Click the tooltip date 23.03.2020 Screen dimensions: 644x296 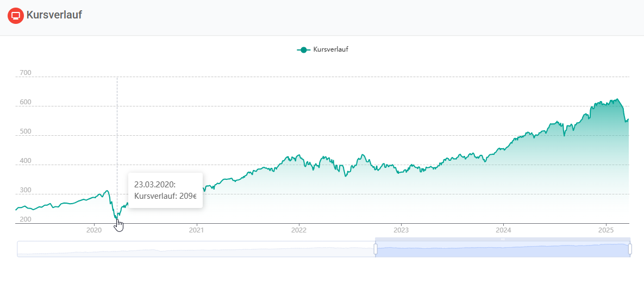coord(155,185)
